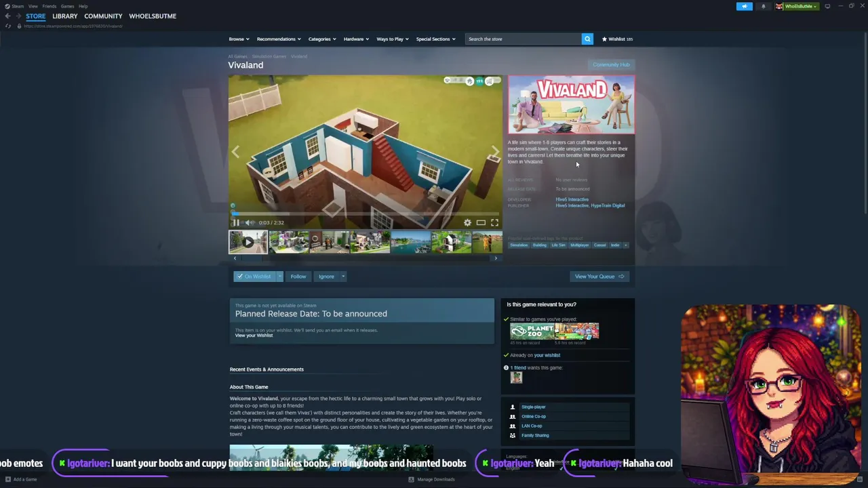
Task: Click the user avatar in the title bar
Action: coord(779,6)
